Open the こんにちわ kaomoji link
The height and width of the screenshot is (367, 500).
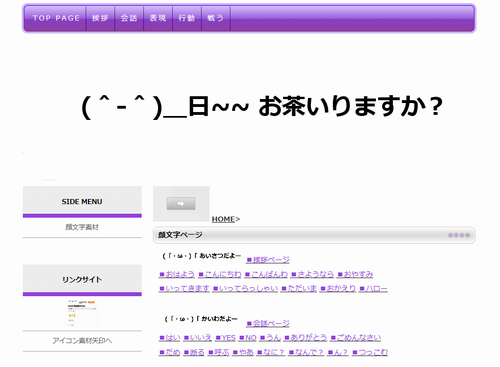point(220,274)
